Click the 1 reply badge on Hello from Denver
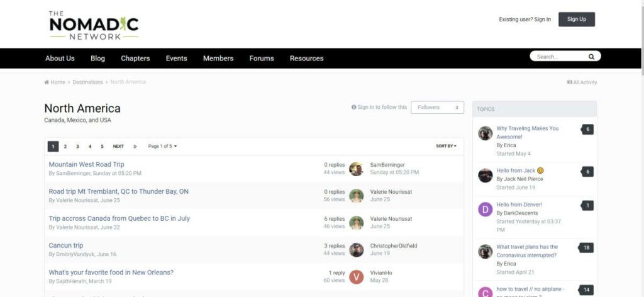 [587, 205]
